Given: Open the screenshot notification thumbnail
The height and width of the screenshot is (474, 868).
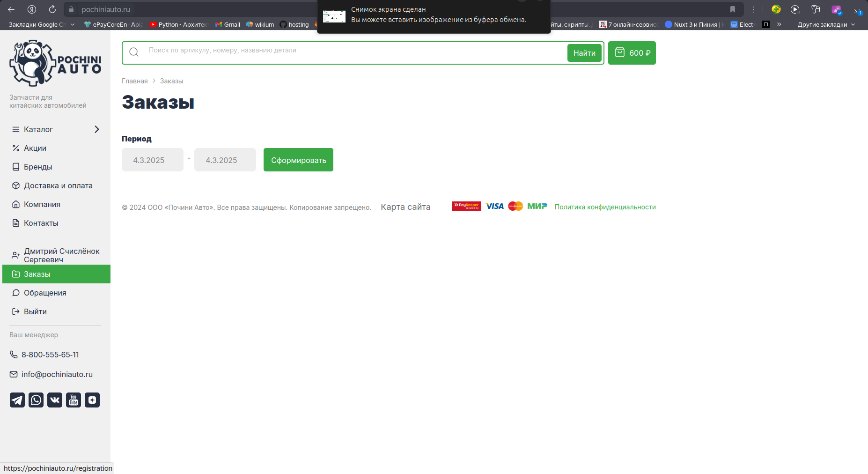Looking at the screenshot, I should (x=334, y=16).
